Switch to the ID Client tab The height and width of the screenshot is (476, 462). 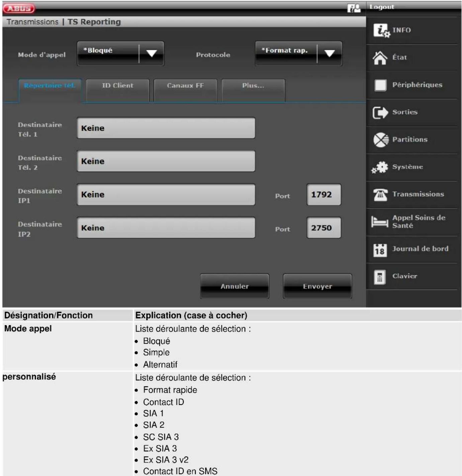pos(117,86)
